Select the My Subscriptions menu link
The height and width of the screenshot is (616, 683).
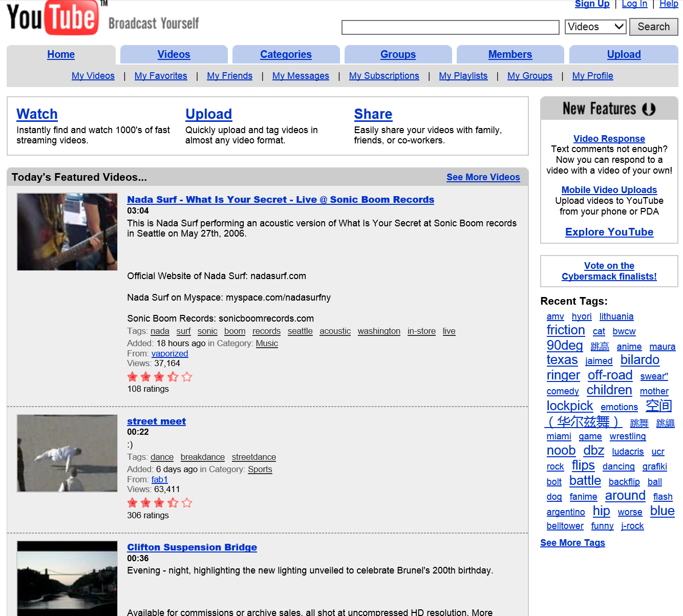(x=384, y=76)
